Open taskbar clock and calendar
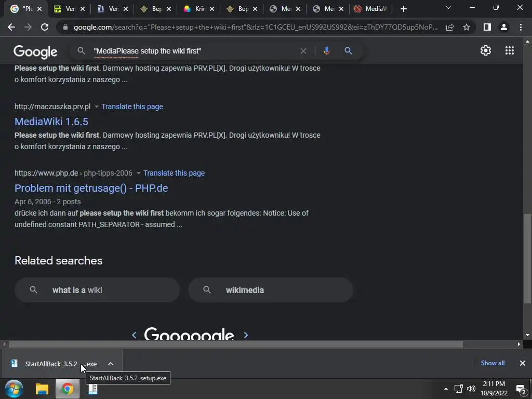 pyautogui.click(x=494, y=389)
